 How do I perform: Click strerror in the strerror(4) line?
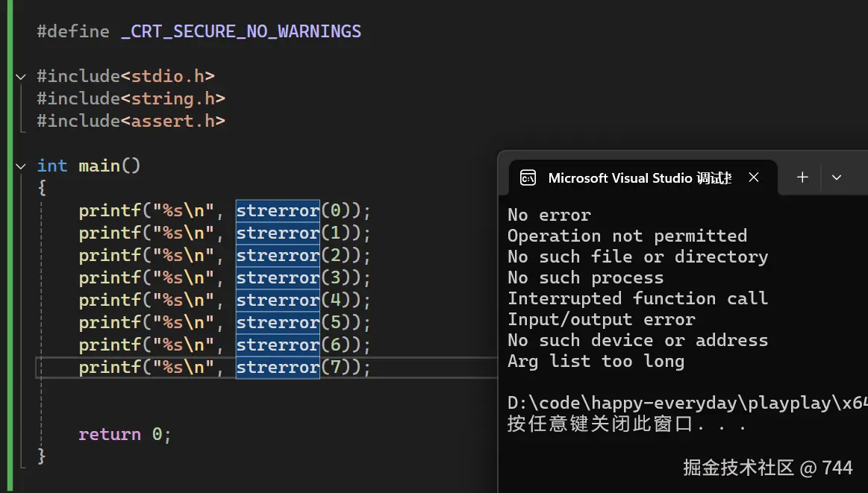pyautogui.click(x=278, y=301)
